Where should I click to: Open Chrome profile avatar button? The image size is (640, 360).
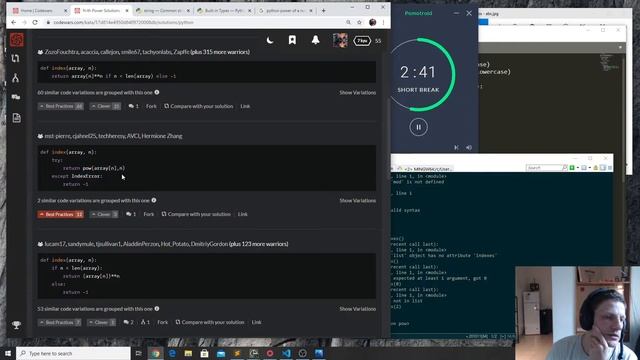372,22
